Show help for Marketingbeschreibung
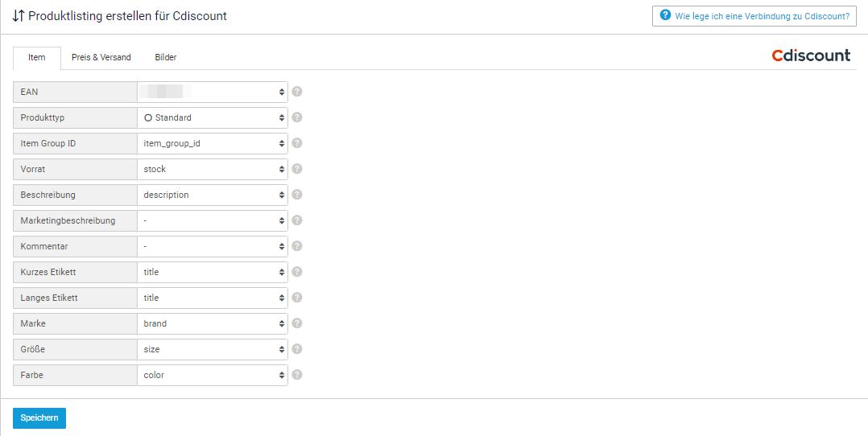868x436 pixels. [296, 220]
